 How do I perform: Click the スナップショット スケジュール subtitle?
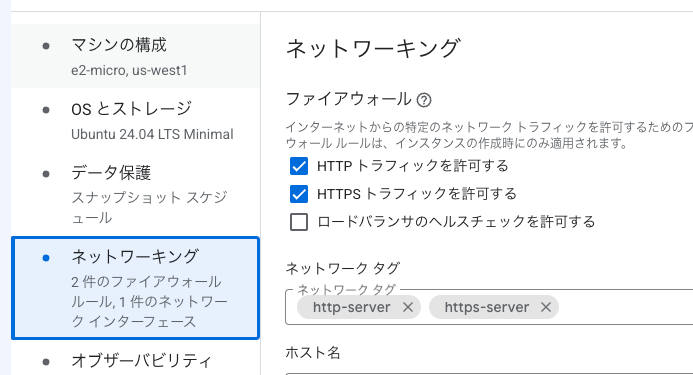pyautogui.click(x=149, y=207)
